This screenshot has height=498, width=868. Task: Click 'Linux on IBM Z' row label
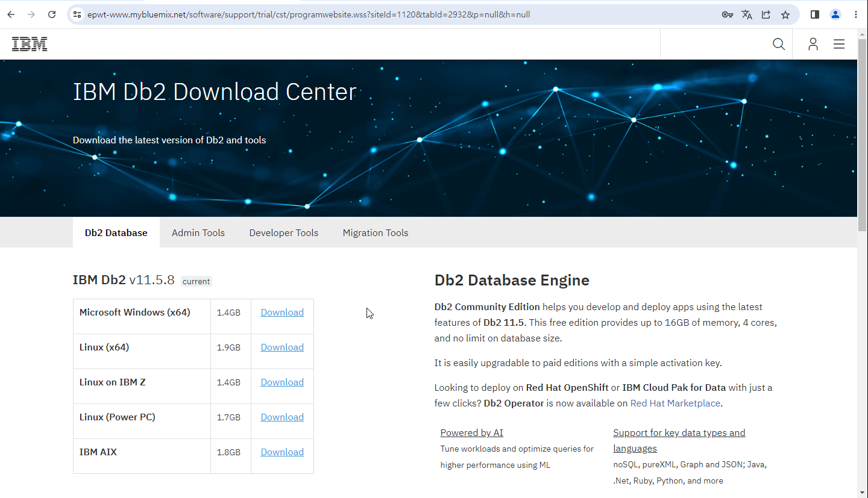(113, 382)
